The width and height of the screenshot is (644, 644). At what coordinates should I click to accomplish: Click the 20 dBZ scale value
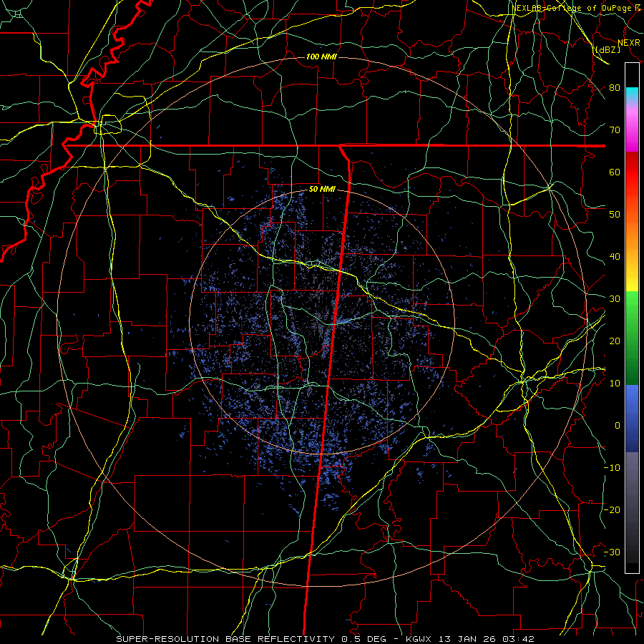[x=615, y=341]
